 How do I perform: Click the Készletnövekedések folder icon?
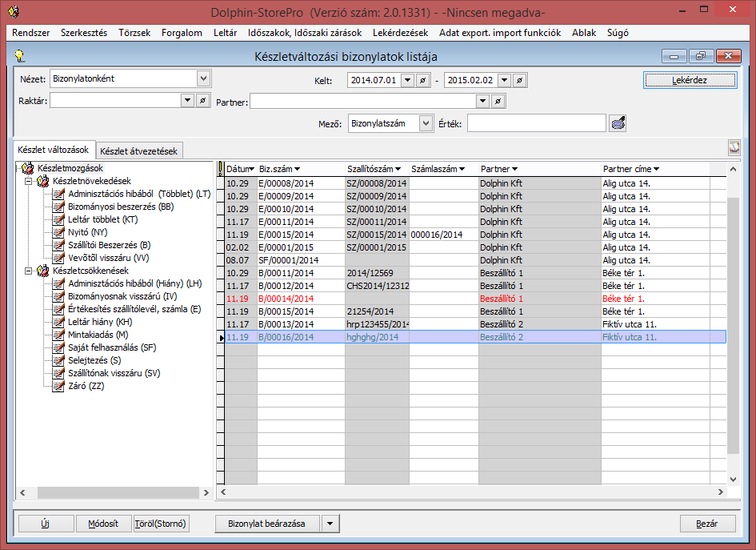tap(43, 181)
